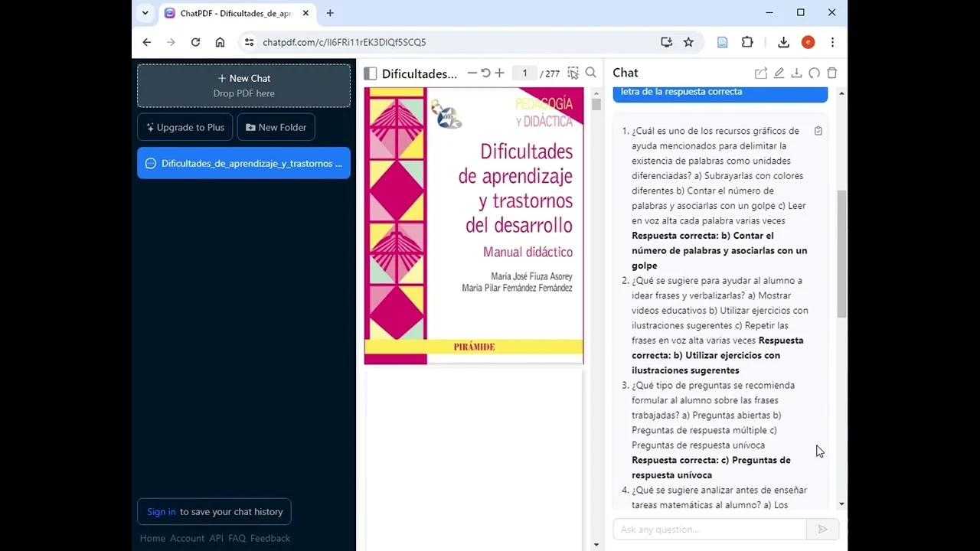Zoom out the PDF with minus icon

[472, 73]
